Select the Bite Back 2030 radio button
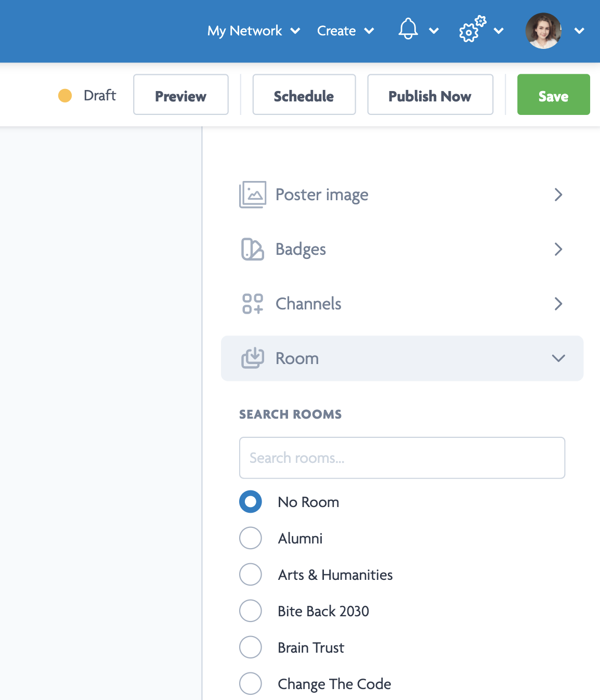 [251, 611]
